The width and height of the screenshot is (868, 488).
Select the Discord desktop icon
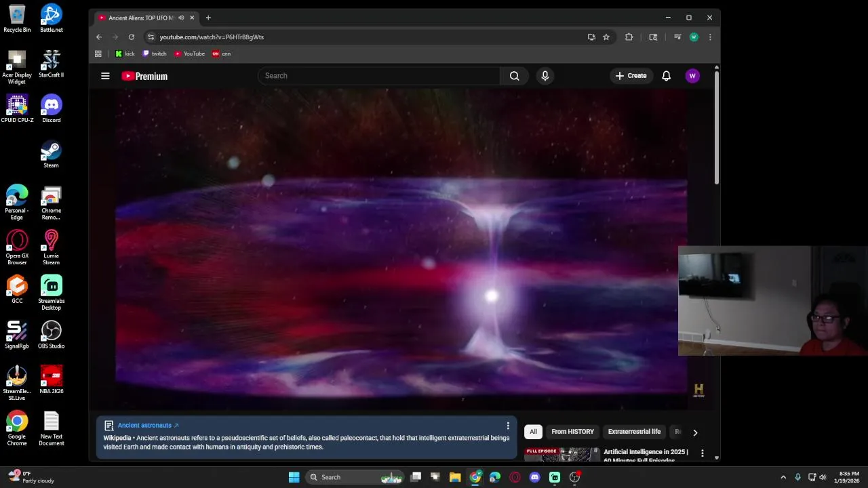[x=52, y=108]
